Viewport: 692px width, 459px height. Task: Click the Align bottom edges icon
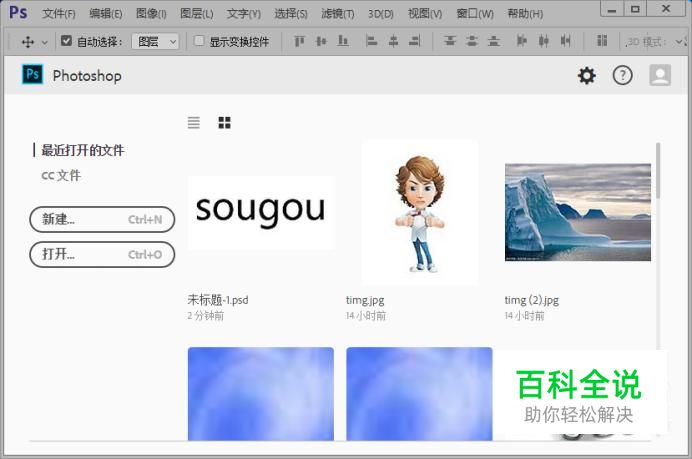(x=343, y=41)
